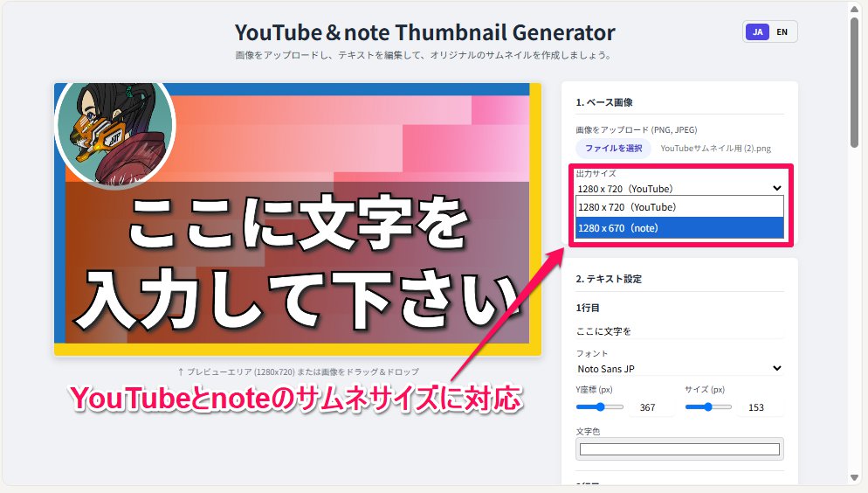Viewport: 868px width, 493px height.
Task: Click scrollbar up arrow
Action: (854, 10)
